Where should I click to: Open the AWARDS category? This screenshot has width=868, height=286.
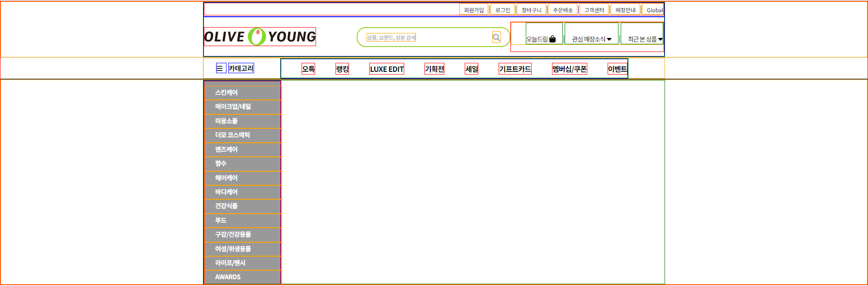click(243, 277)
